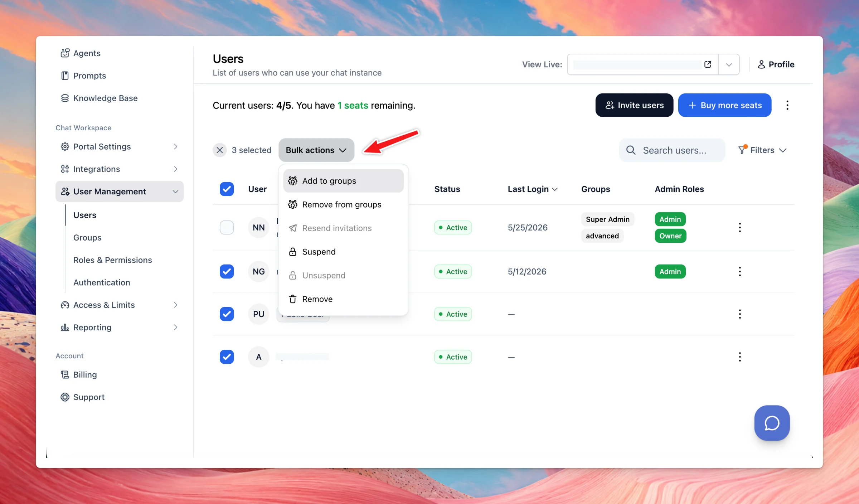Toggle the select-all checkbox in table header
Viewport: 859px width, 504px height.
click(227, 189)
